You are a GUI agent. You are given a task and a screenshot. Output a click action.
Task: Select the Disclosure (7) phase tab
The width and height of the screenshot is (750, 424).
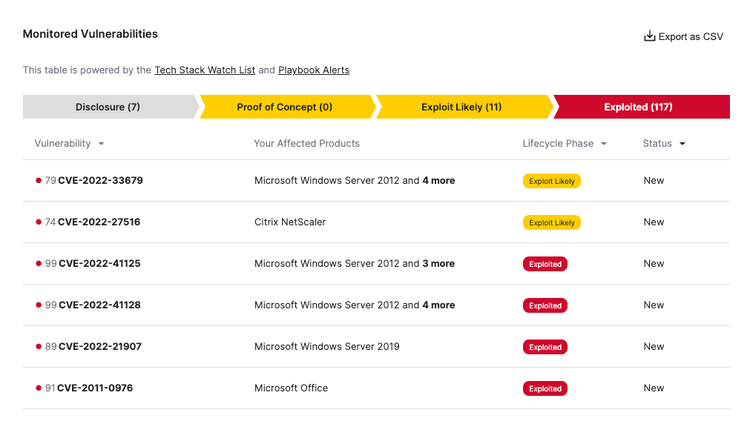coord(108,107)
